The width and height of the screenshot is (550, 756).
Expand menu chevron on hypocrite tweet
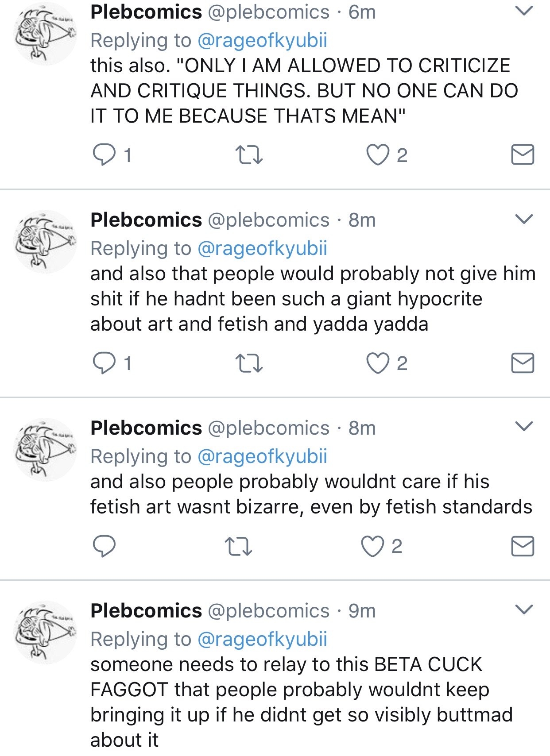pyautogui.click(x=524, y=219)
